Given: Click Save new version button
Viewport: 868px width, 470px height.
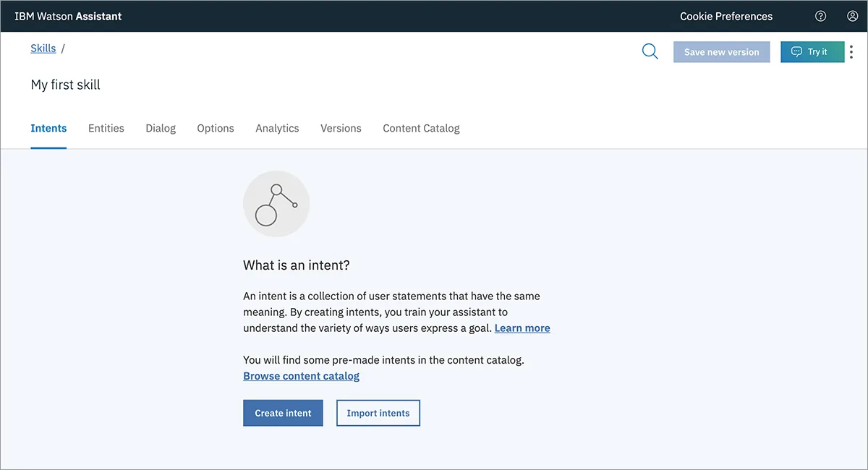Looking at the screenshot, I should tap(722, 52).
